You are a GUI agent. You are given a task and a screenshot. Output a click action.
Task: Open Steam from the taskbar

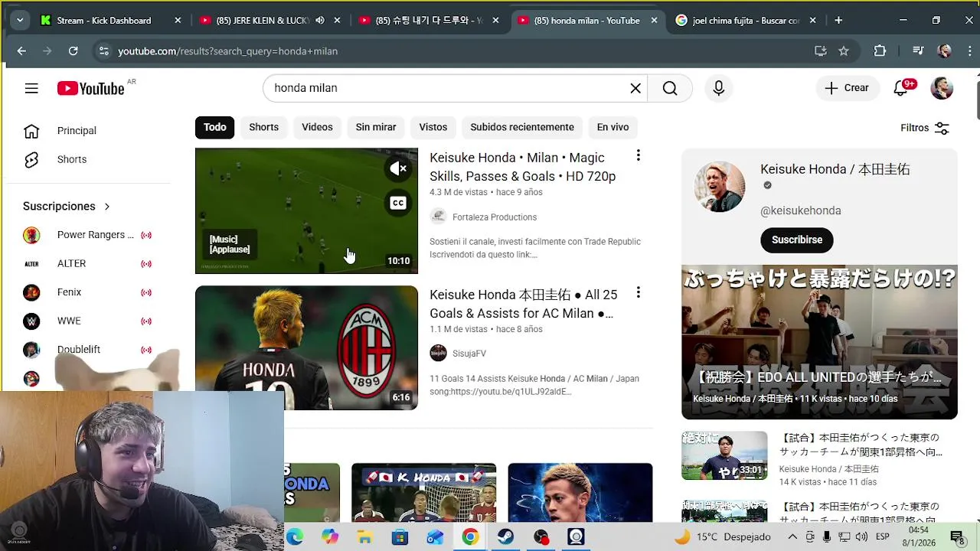(x=505, y=537)
